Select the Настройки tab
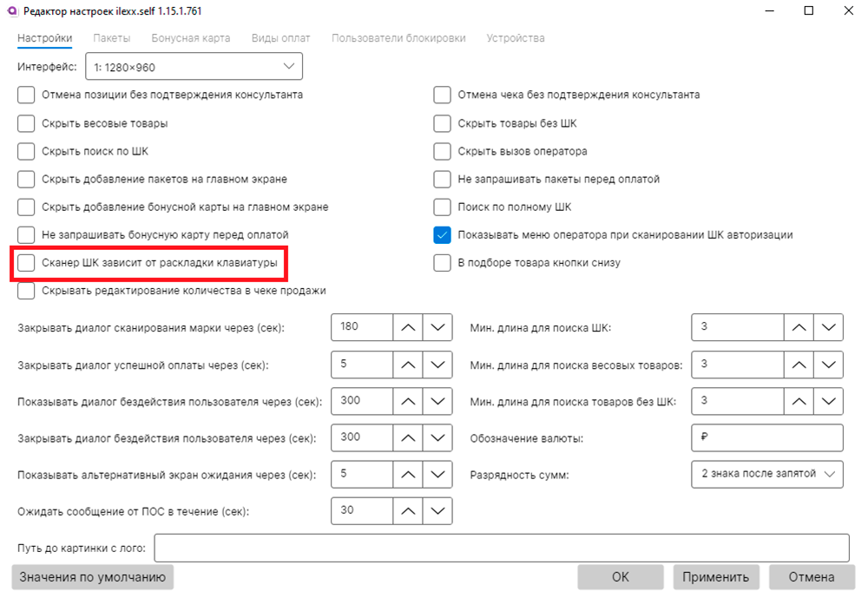Viewport: 868px width, 598px height. coord(45,38)
